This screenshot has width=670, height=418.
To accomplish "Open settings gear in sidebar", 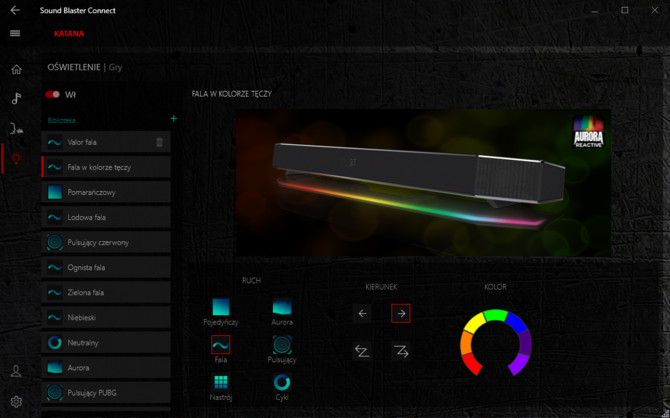I will point(16,402).
